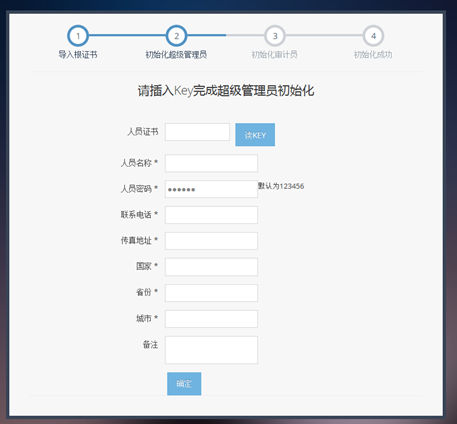The height and width of the screenshot is (424, 457).
Task: Focus the 联系电话 input box
Action: point(211,215)
